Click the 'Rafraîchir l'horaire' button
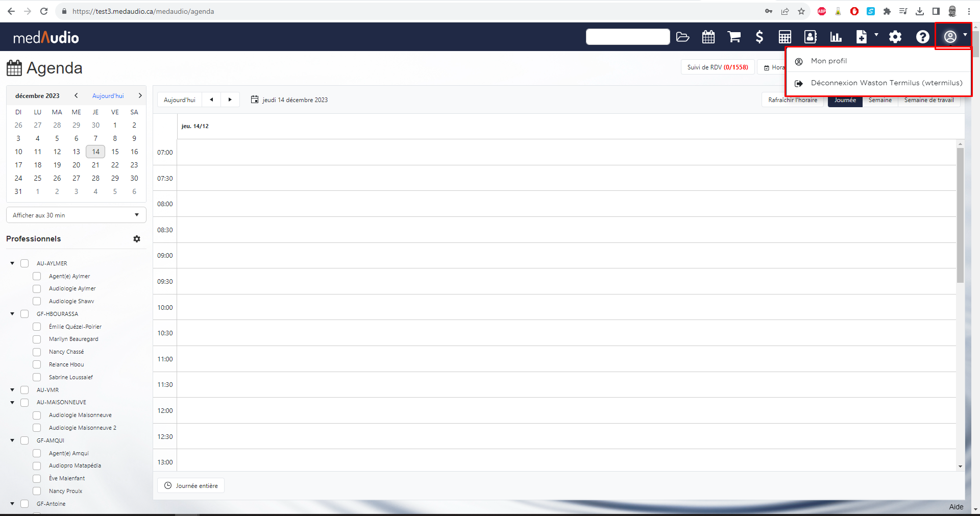 (792, 100)
